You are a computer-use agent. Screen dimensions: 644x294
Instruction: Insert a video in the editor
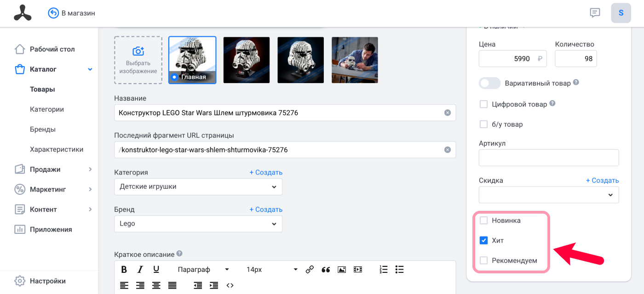pos(358,270)
